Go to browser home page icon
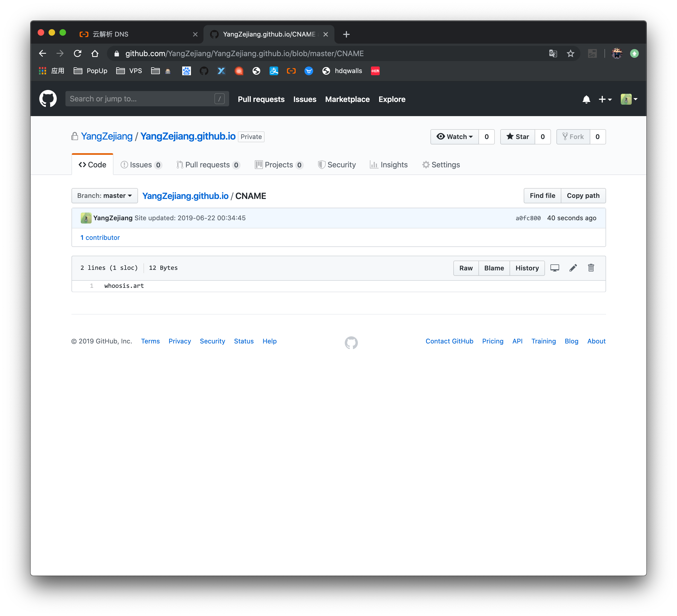This screenshot has width=677, height=616. 95,53
